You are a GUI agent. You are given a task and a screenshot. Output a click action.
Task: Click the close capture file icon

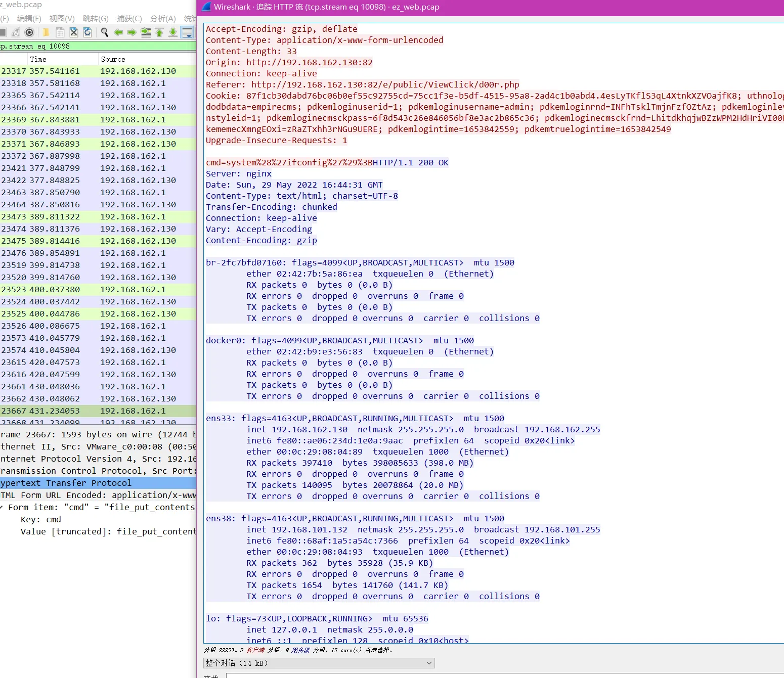[74, 32]
